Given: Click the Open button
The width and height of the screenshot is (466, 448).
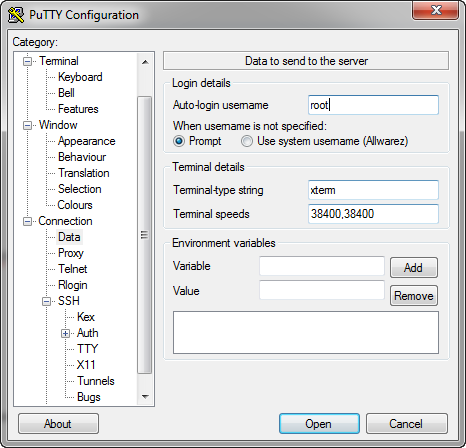Looking at the screenshot, I should pyautogui.click(x=319, y=424).
